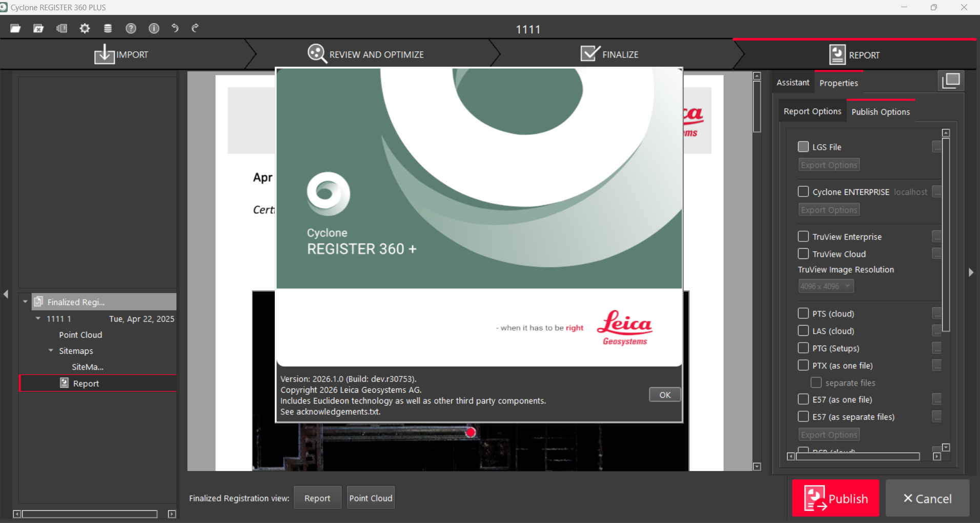
Task: Check the TruView Cloud option
Action: point(803,254)
